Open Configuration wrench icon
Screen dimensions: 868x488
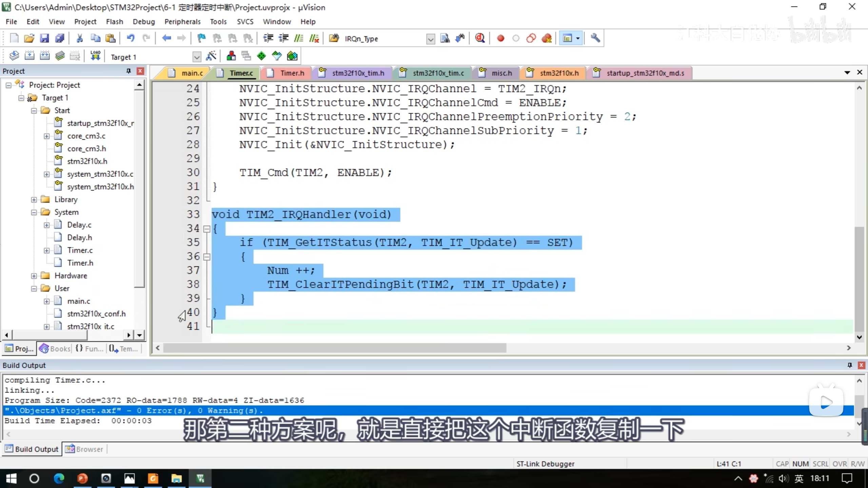[595, 38]
